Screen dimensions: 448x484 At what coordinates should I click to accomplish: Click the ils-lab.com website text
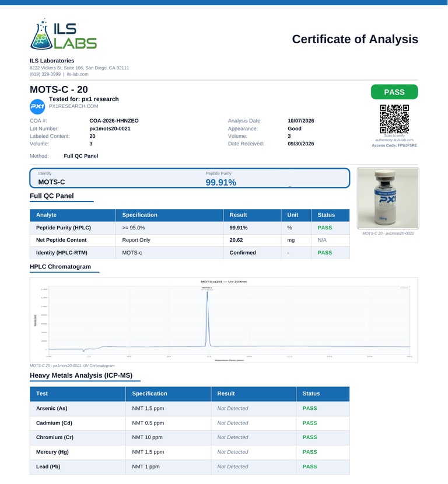tap(78, 74)
